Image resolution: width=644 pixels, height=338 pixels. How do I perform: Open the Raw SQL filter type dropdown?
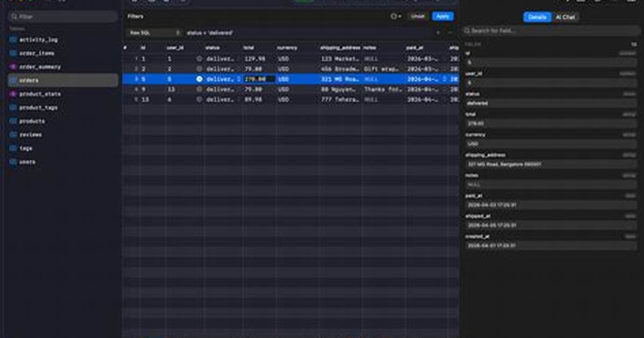pos(154,33)
